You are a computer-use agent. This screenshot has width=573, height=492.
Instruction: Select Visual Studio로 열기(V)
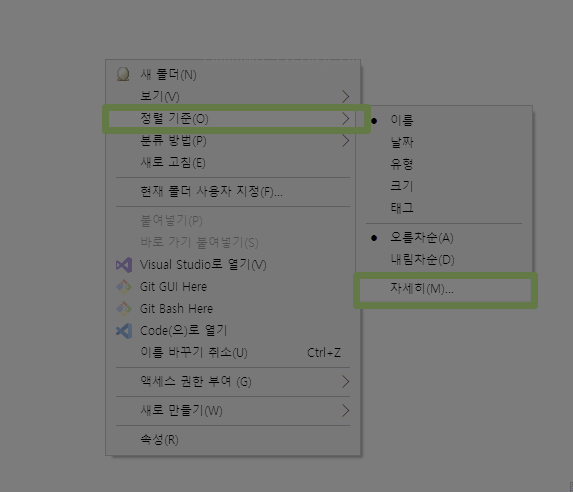(x=233, y=265)
